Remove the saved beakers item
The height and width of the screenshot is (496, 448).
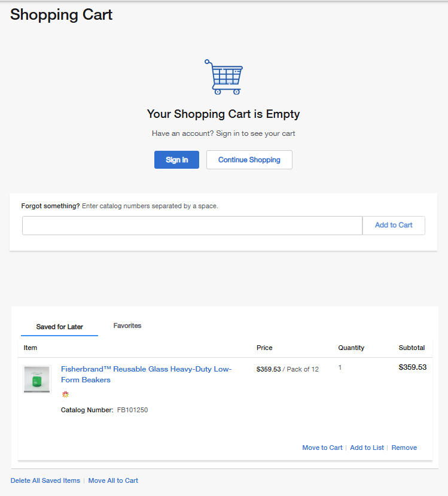click(404, 448)
